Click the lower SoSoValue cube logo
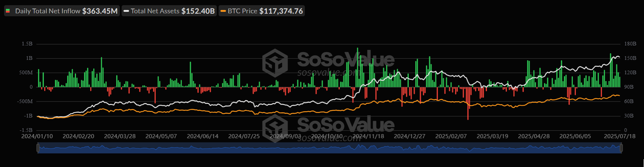 point(275,128)
